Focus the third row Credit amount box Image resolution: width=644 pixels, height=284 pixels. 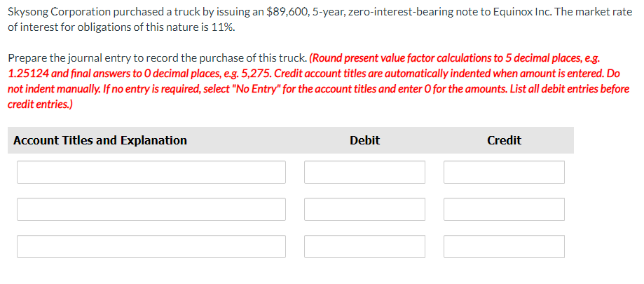coord(504,247)
